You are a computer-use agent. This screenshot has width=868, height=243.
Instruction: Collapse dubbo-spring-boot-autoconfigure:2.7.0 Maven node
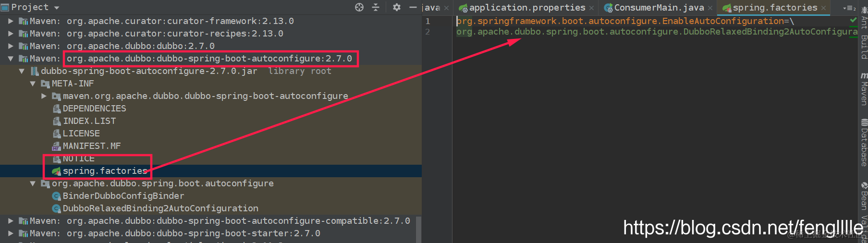click(x=11, y=59)
